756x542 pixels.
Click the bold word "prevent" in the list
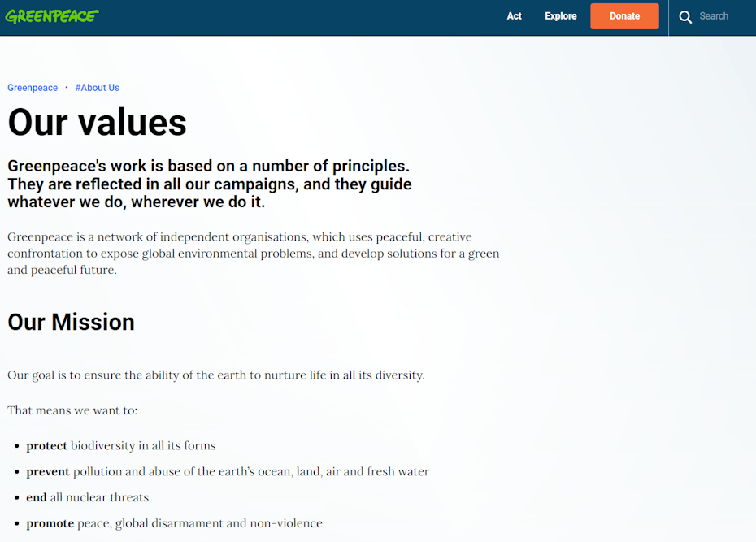click(48, 472)
